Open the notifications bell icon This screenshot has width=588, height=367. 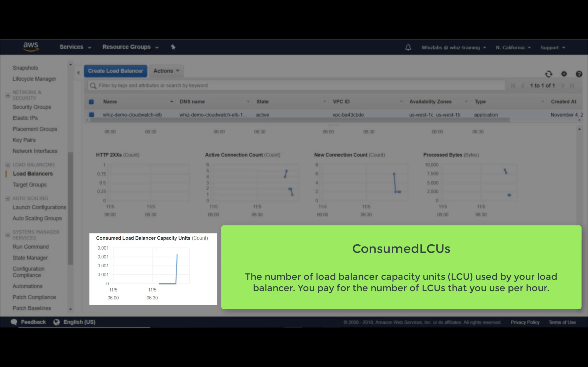point(408,47)
